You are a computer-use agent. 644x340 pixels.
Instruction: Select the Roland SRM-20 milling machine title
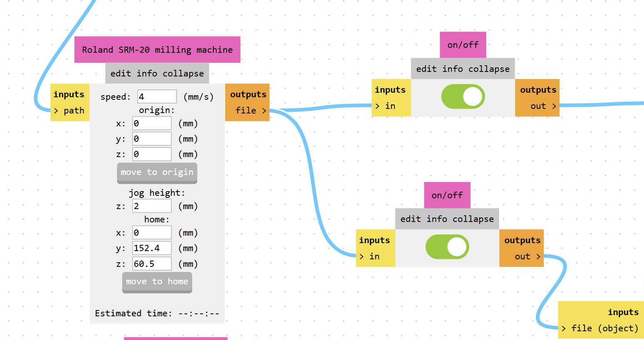[157, 50]
